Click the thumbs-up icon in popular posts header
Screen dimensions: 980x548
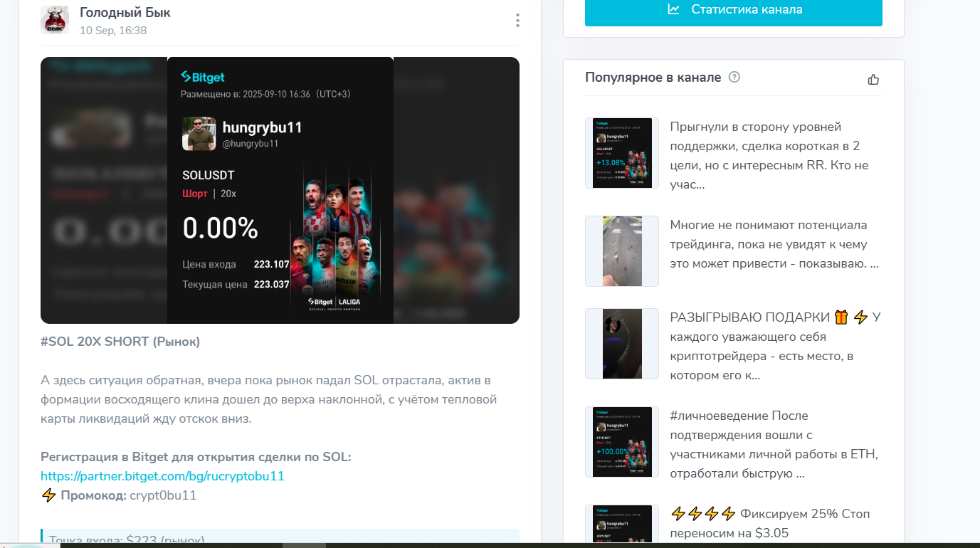click(873, 80)
